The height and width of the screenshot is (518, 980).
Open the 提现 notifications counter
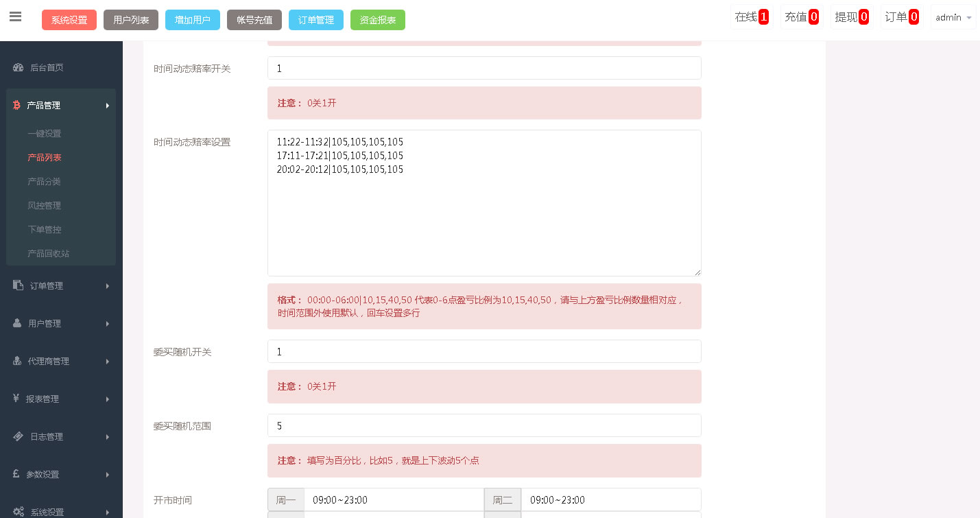[x=852, y=17]
